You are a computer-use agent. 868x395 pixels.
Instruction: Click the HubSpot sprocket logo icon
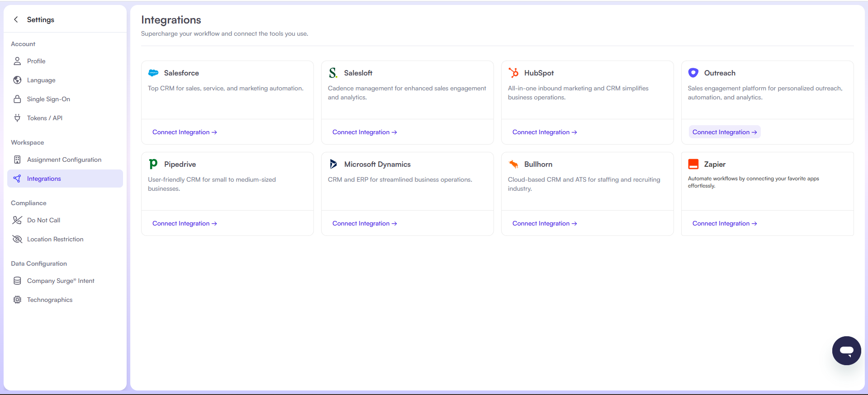(x=513, y=73)
